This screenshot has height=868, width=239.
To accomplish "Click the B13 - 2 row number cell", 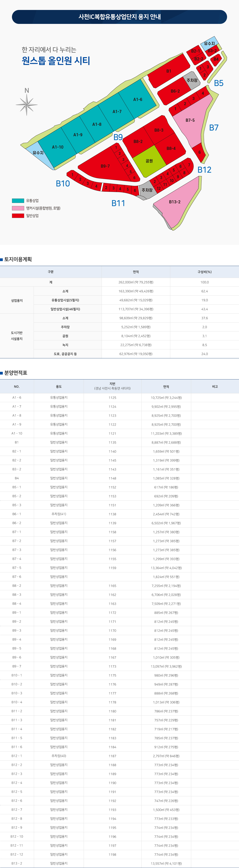I will coord(17,863).
